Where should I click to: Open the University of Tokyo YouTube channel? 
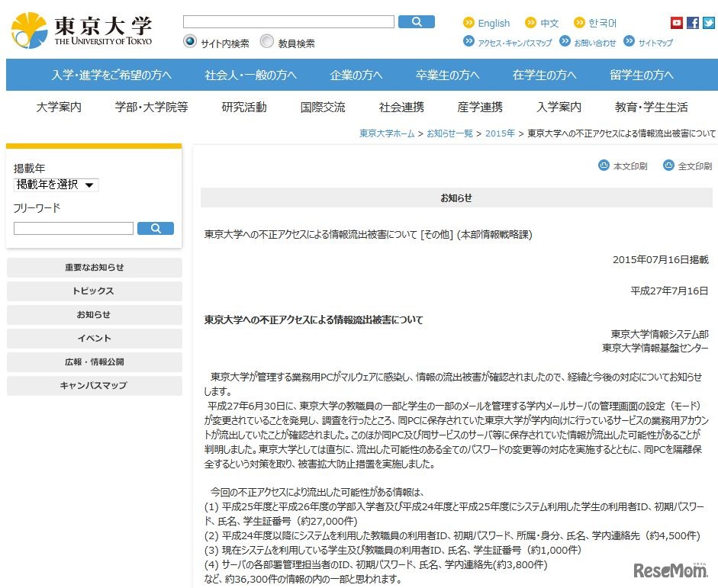tap(677, 22)
